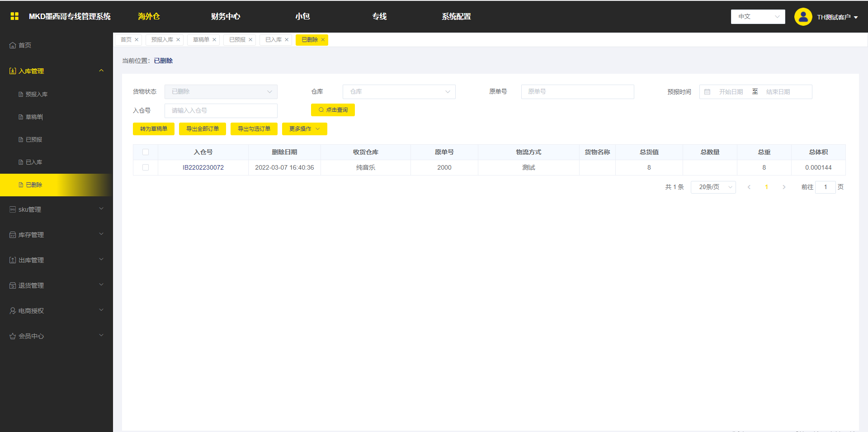Change page size from 20条/页 dropdown
The width and height of the screenshot is (868, 432).
713,187
